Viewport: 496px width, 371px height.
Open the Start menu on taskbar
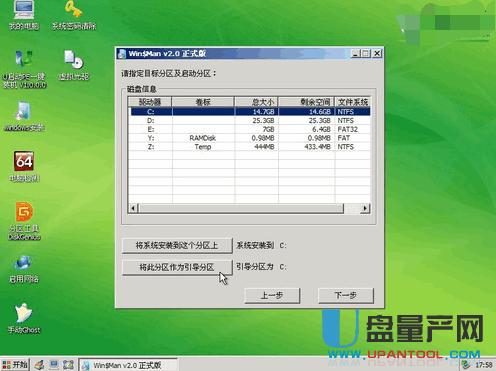(15, 365)
